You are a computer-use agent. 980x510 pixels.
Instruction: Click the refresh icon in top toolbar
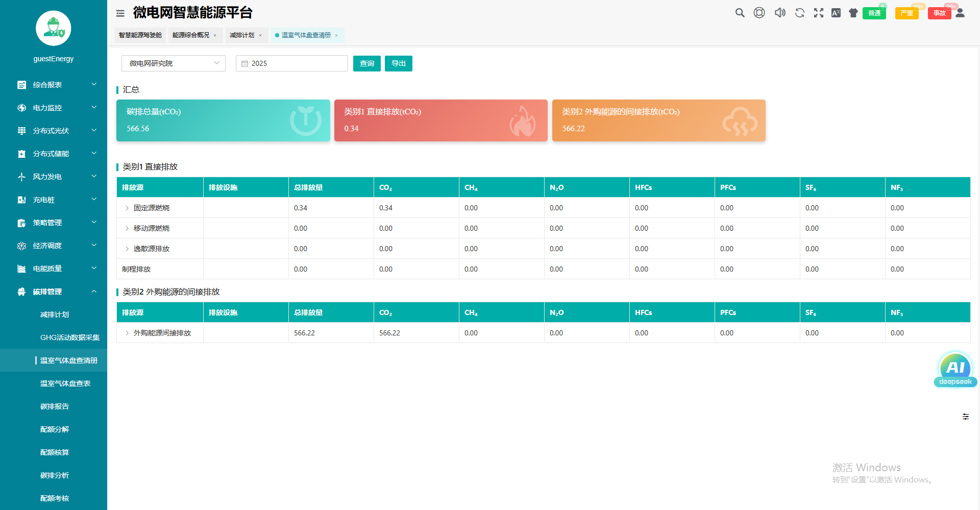point(800,13)
